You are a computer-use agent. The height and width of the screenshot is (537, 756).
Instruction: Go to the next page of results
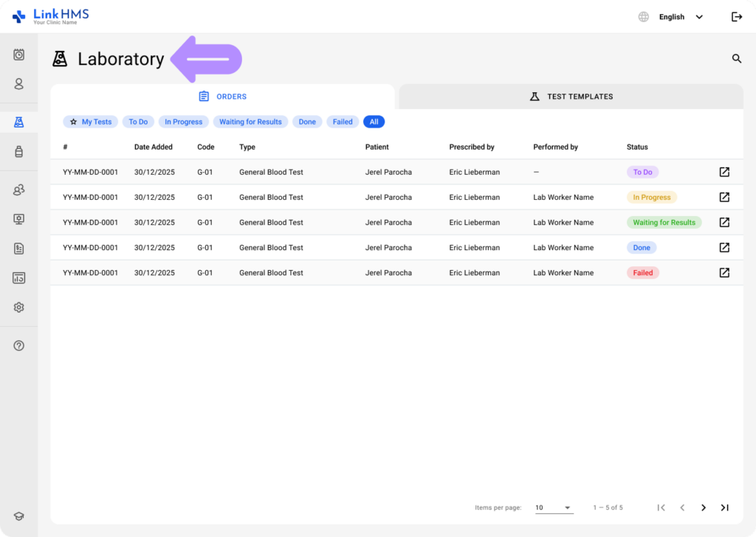tap(703, 507)
